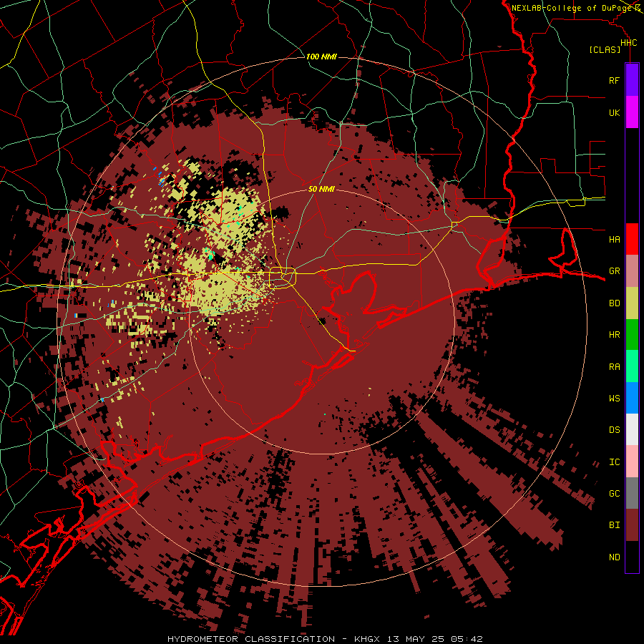Click the IC legend label
The height and width of the screenshot is (644, 644).
(x=614, y=462)
